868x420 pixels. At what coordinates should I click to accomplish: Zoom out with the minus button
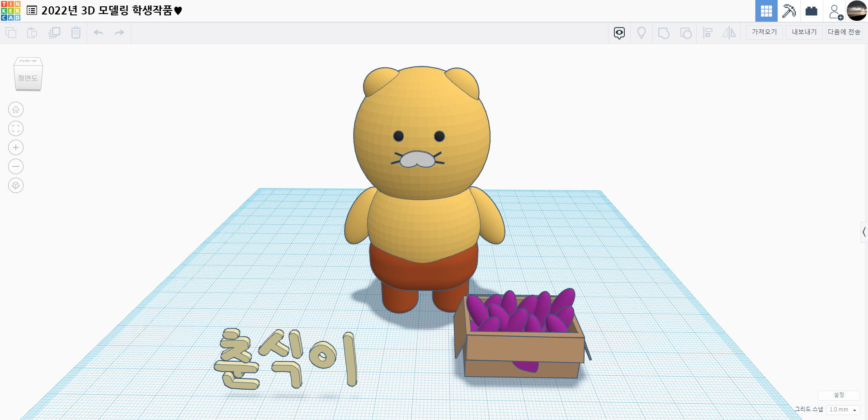(16, 166)
